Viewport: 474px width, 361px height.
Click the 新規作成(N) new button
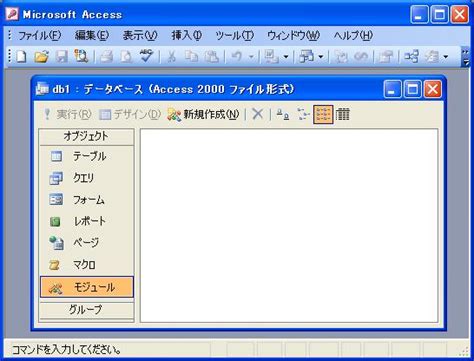pyautogui.click(x=203, y=114)
